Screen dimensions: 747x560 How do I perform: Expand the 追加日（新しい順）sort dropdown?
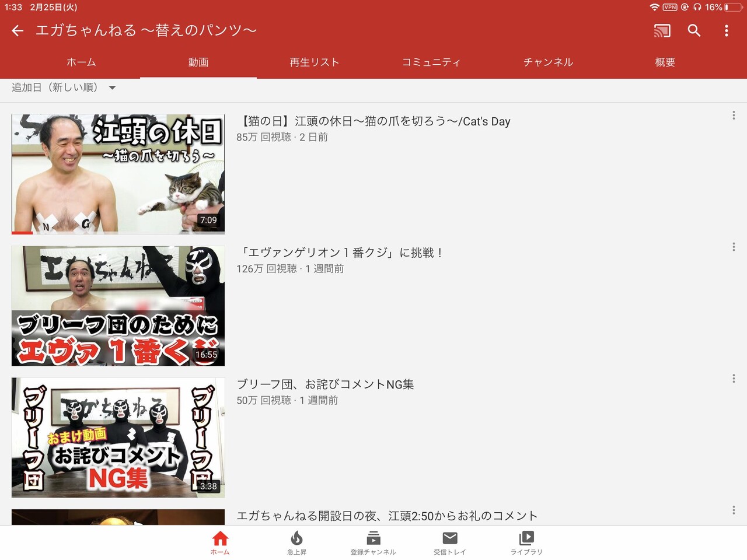(64, 87)
